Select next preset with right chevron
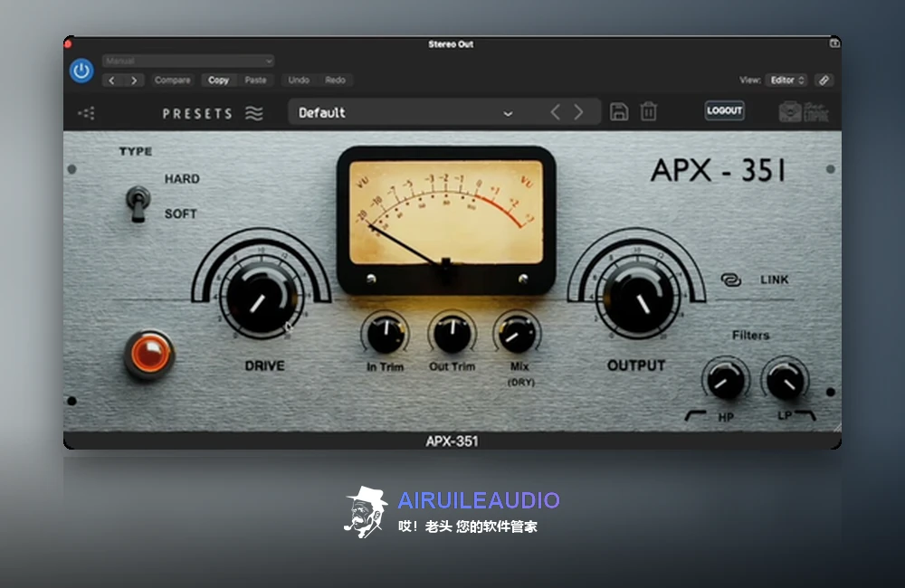Viewport: 905px width, 588px height. point(578,112)
